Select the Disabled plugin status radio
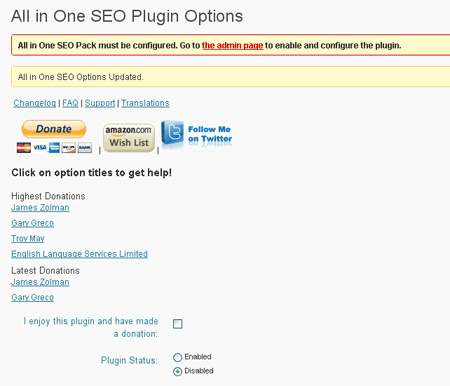Viewport: 450px width, 386px height. pos(178,371)
